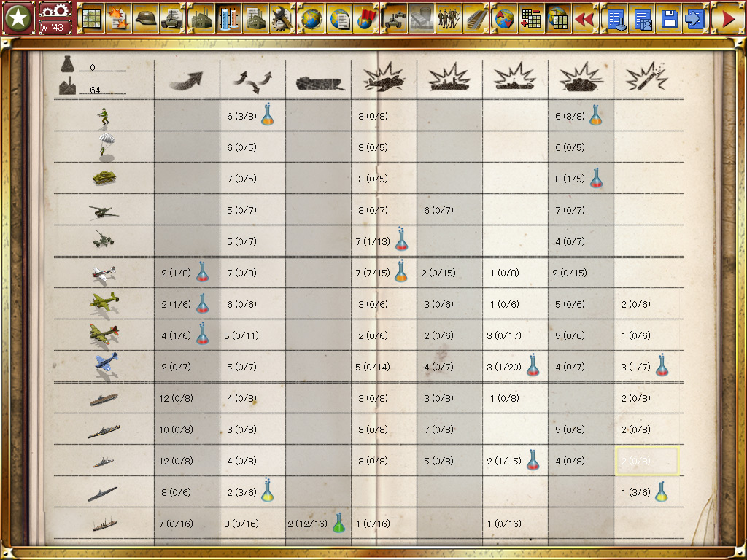Click the globe with grid overlay icon
This screenshot has width=747, height=560.
[559, 18]
